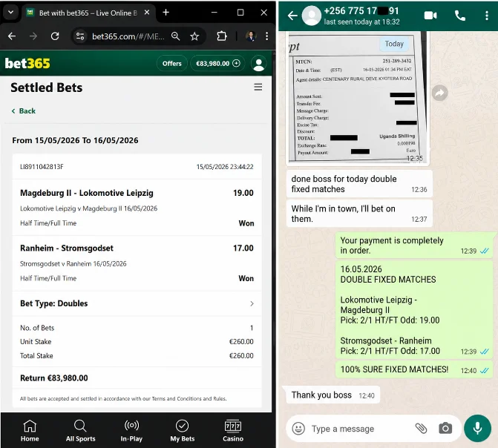
Task: Go back with the browser back arrow
Action: point(12,36)
